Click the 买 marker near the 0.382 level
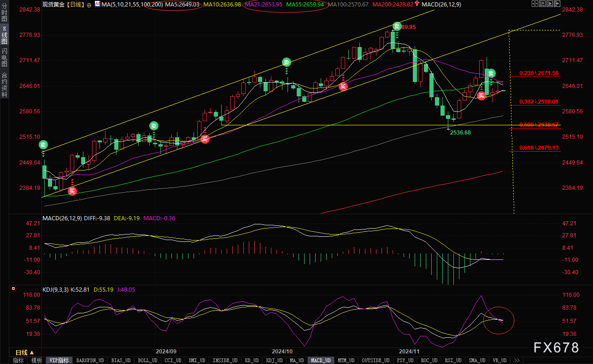 point(481,95)
